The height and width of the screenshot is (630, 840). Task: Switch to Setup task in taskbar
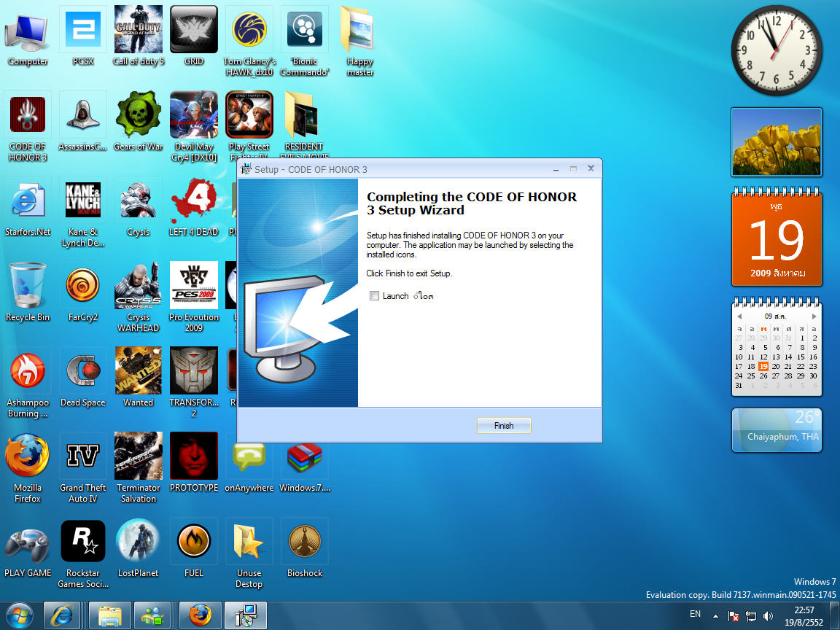[x=245, y=616]
